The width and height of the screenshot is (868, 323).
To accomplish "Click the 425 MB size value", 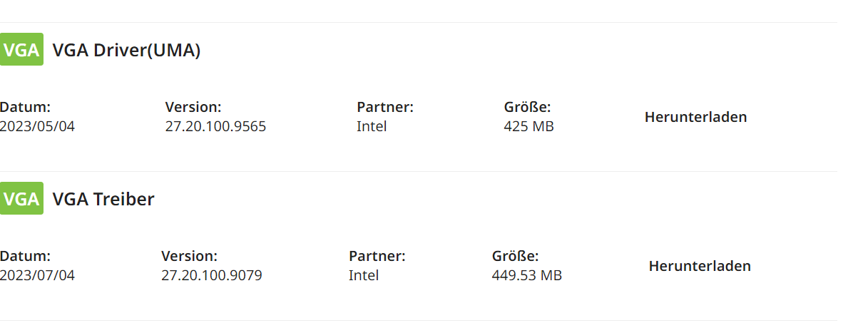I will click(x=529, y=127).
